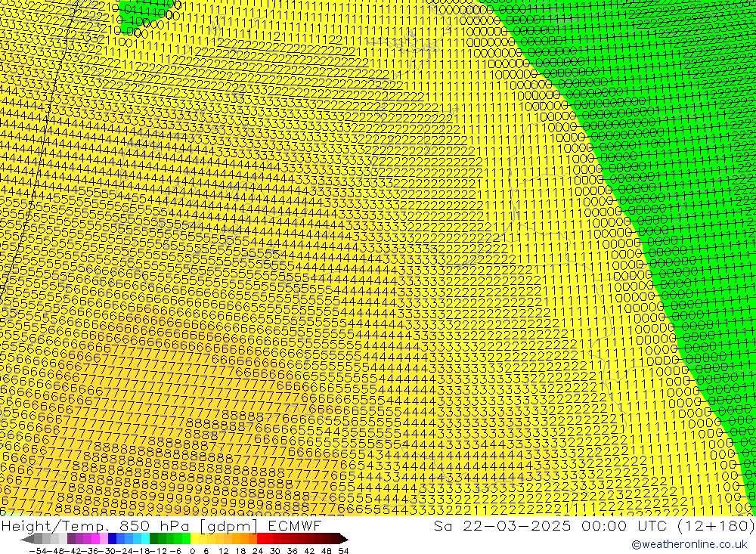Click the dark blue swatch above the -30 label
Image resolution: width=756 pixels, height=554 pixels.
(112, 539)
